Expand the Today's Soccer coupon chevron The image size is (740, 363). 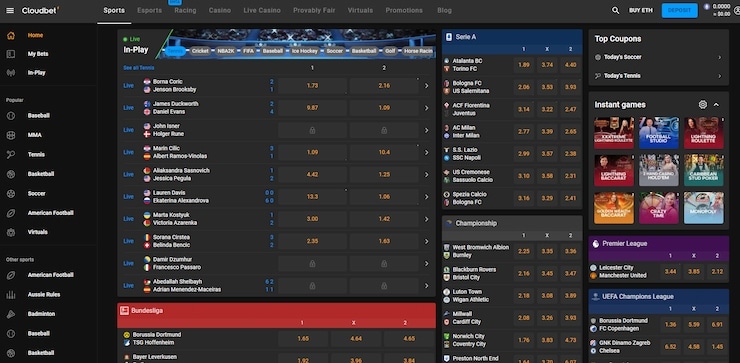[x=720, y=57]
